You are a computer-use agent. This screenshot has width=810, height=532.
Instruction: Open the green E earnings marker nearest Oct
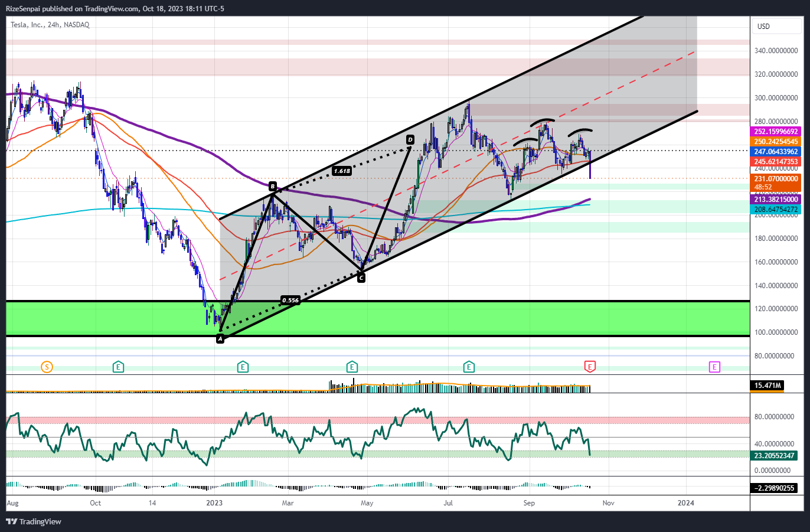(x=119, y=367)
